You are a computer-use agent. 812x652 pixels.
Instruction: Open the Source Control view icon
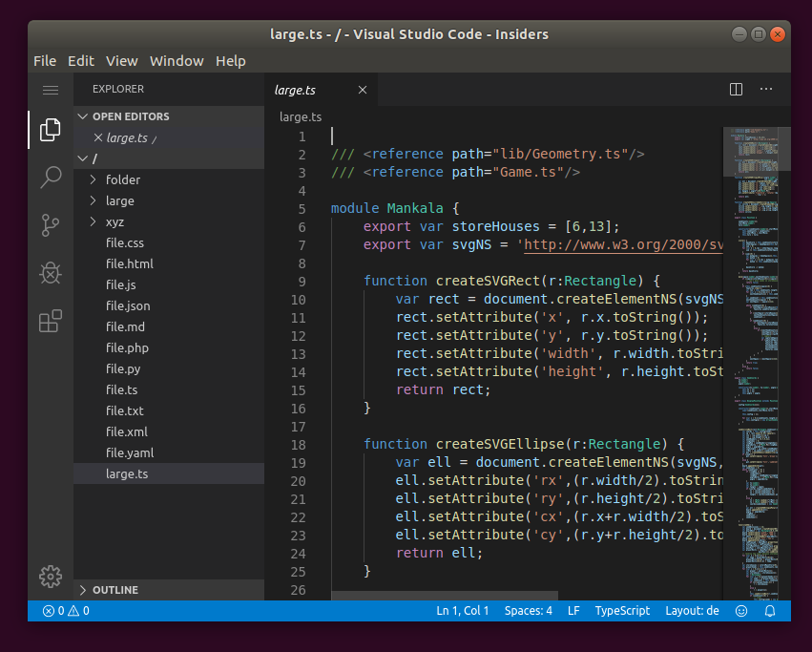pyautogui.click(x=51, y=225)
